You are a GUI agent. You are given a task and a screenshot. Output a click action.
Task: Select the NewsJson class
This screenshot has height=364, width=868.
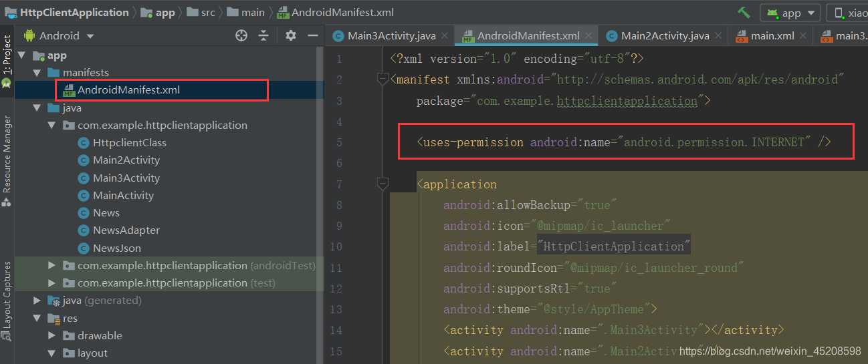tap(117, 248)
